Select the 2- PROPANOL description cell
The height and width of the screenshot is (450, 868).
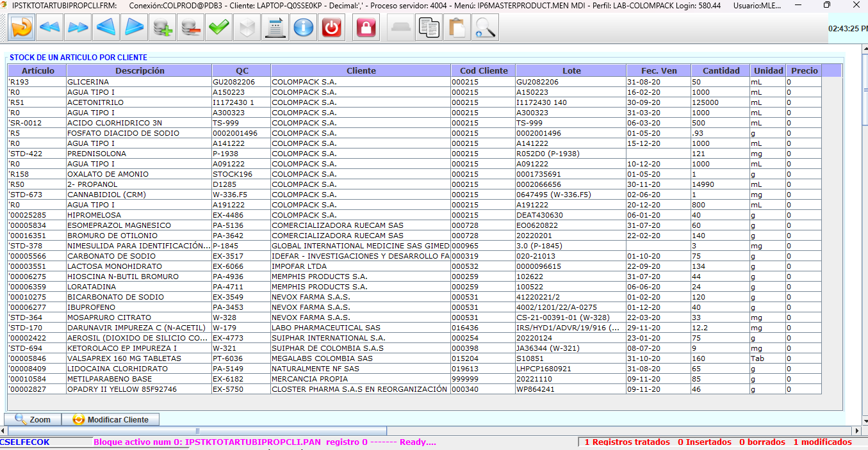(x=140, y=184)
